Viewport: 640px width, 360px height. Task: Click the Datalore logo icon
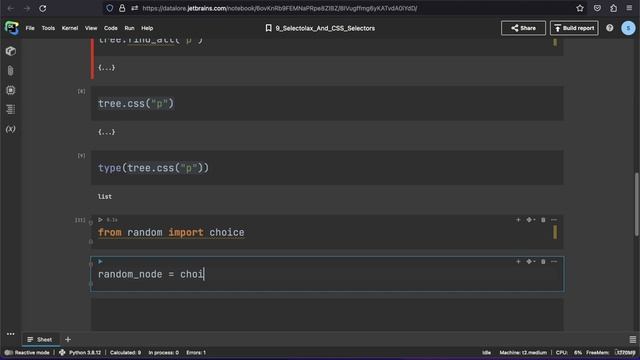pos(11,28)
